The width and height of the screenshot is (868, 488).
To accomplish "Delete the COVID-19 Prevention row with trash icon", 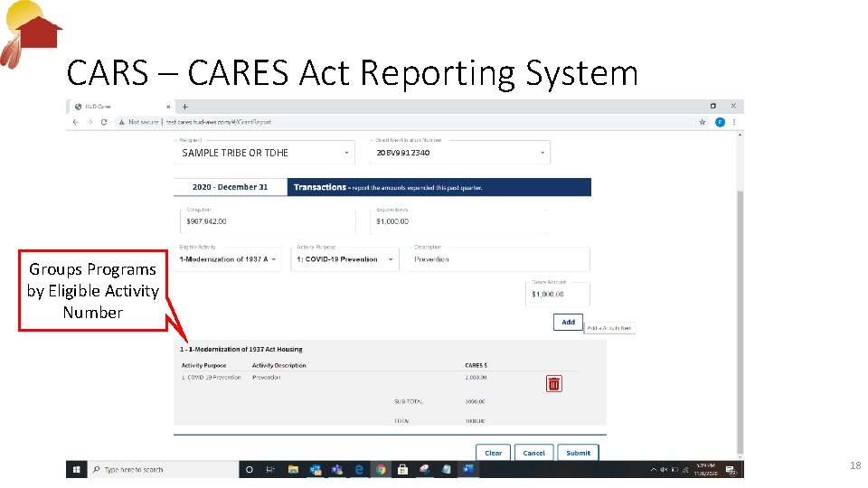I will [553, 383].
